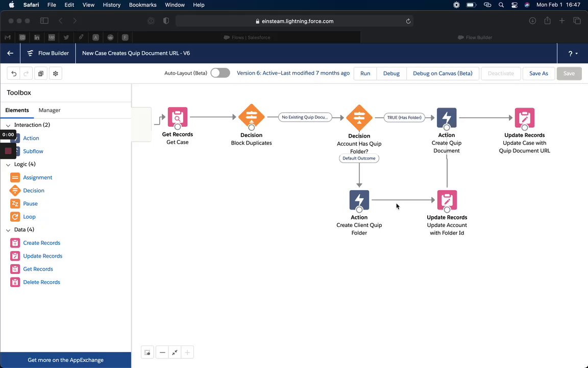Collapse the Interaction (2) section

[8, 125]
